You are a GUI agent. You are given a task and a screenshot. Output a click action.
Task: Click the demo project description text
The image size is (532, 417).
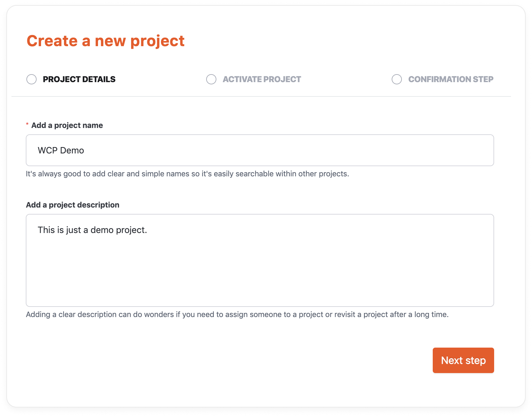[92, 230]
